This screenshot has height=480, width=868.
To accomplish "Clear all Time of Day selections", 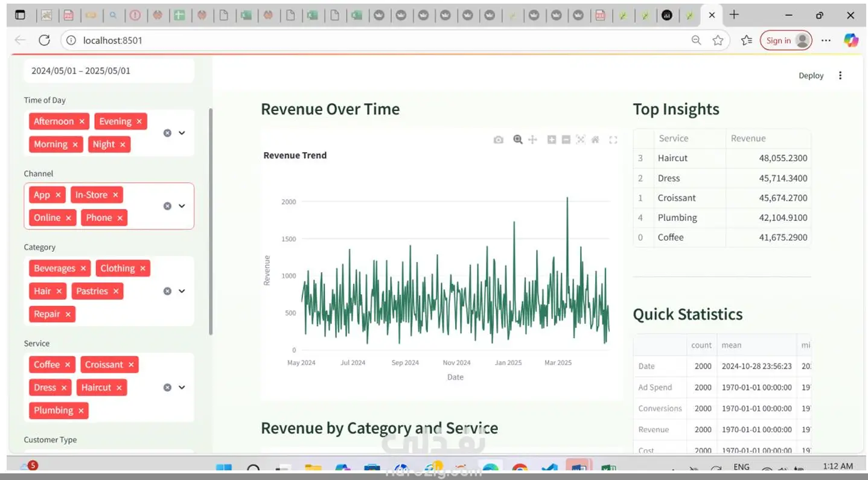I will click(x=167, y=133).
